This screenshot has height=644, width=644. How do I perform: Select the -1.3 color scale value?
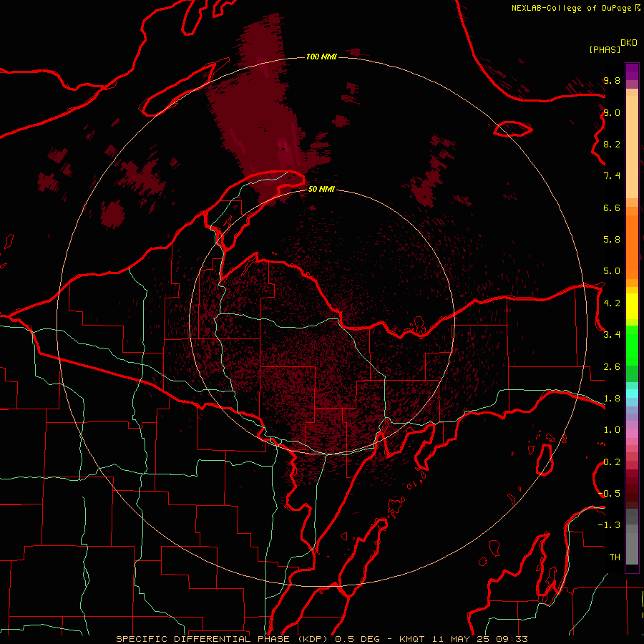[x=609, y=525]
